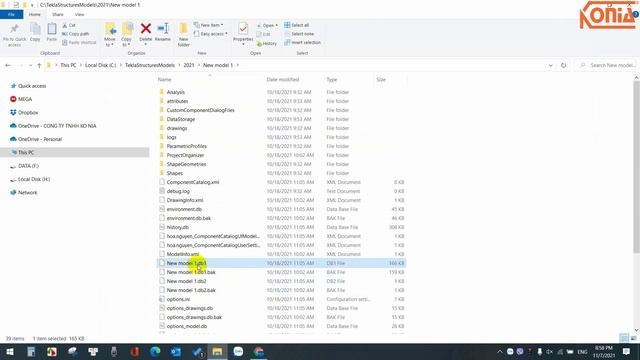
Task: Select OneDrive - Personal
Action: pyautogui.click(x=40, y=139)
